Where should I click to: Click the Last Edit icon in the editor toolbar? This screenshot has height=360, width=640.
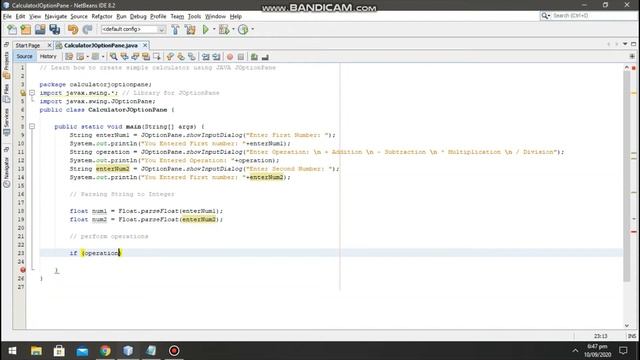point(69,57)
